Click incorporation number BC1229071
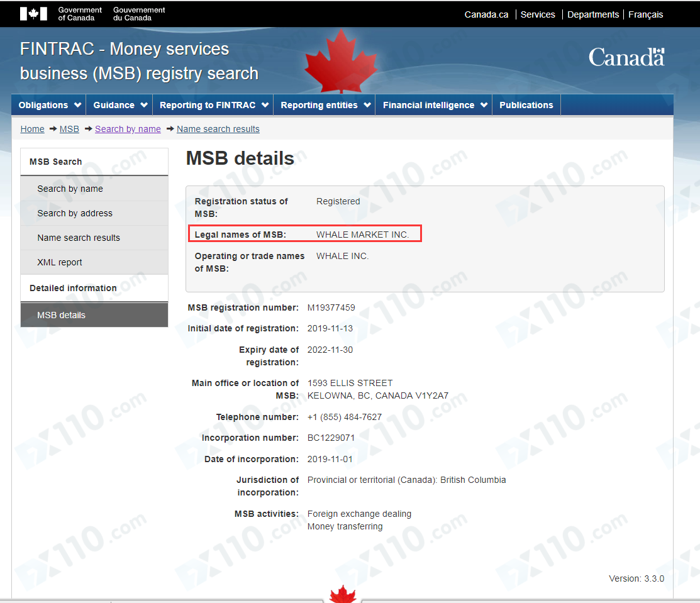Screen dimensions: 700x603 tap(331, 438)
